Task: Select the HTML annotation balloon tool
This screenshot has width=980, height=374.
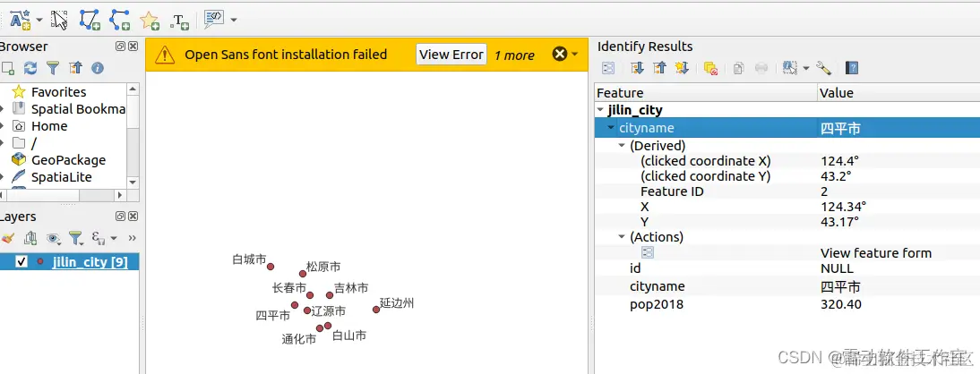Action: click(x=214, y=20)
